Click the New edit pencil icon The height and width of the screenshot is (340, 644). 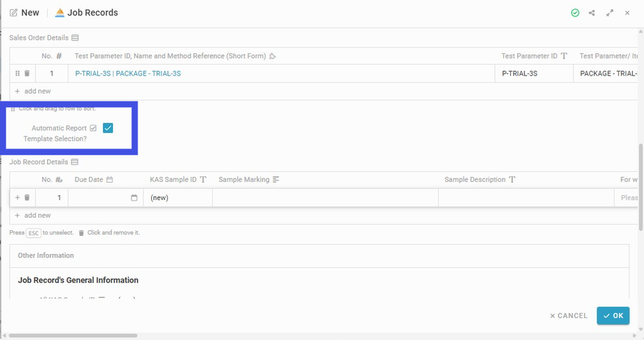pyautogui.click(x=13, y=13)
